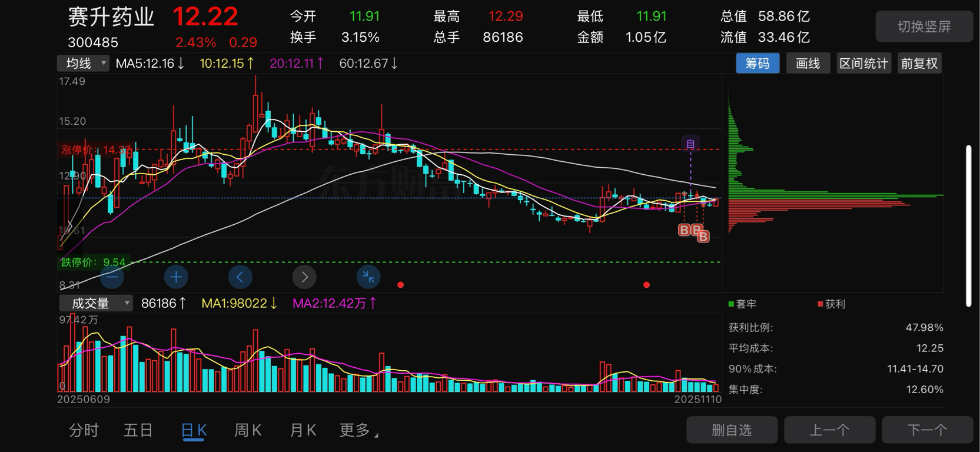Click the MA5:12.16 indicator value
This screenshot has width=980, height=452.
150,63
